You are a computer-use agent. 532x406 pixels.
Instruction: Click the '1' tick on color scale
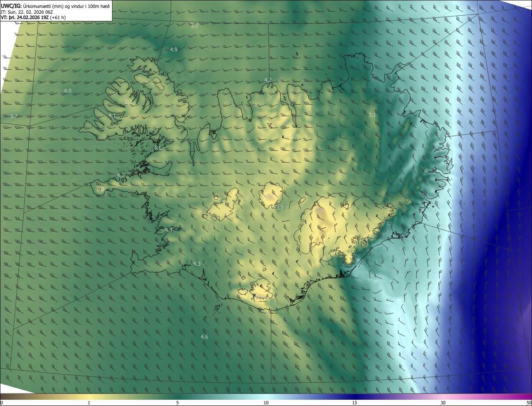(x=89, y=403)
